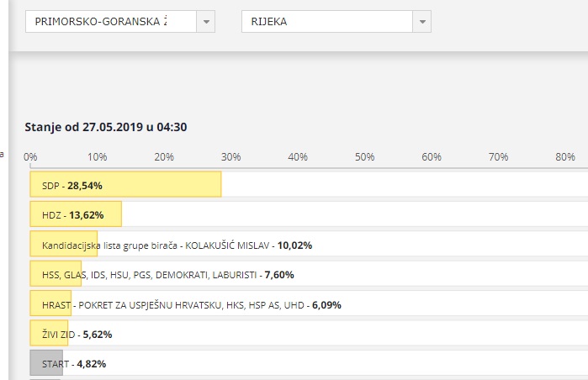Click the 7,60% percentage text

tap(279, 275)
